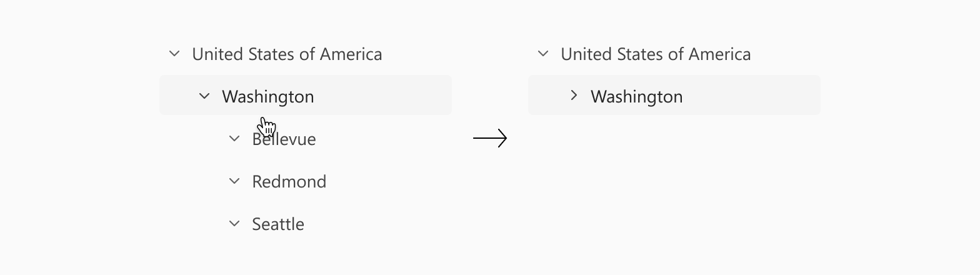Select the Seattle tree item
This screenshot has width=980, height=275.
pyautogui.click(x=278, y=224)
